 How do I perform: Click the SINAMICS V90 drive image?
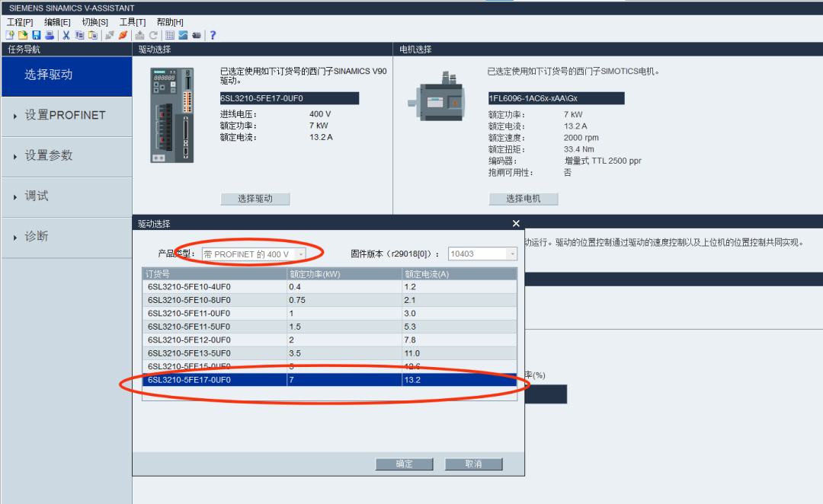(x=171, y=115)
